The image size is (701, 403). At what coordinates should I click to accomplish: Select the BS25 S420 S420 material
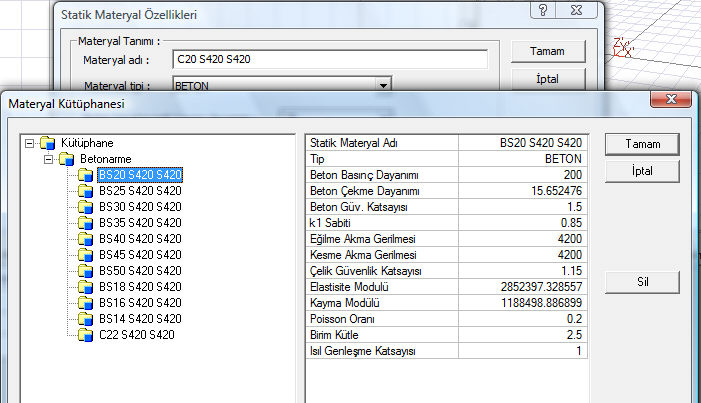140,191
